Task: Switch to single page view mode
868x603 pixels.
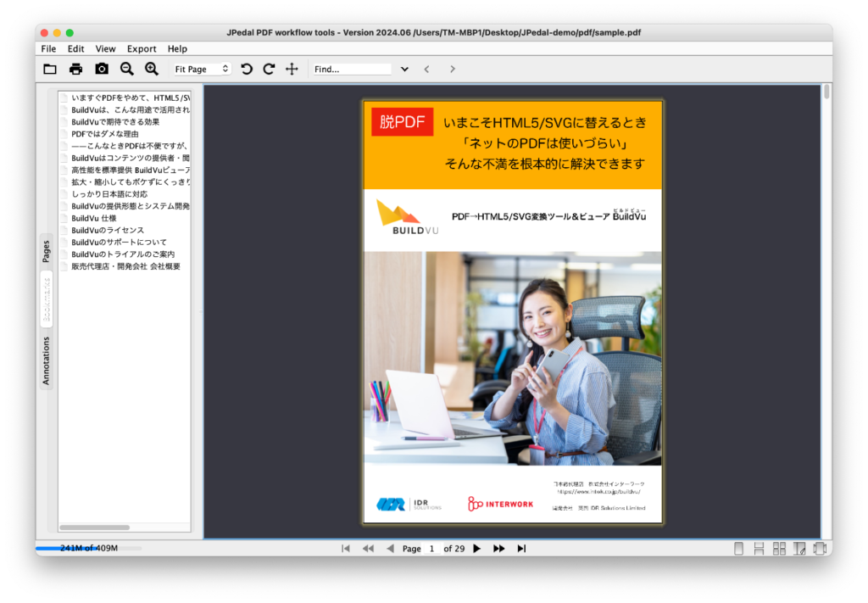Action: click(738, 549)
